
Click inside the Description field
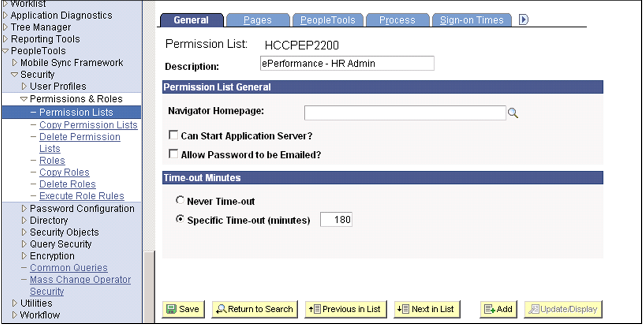tap(346, 63)
